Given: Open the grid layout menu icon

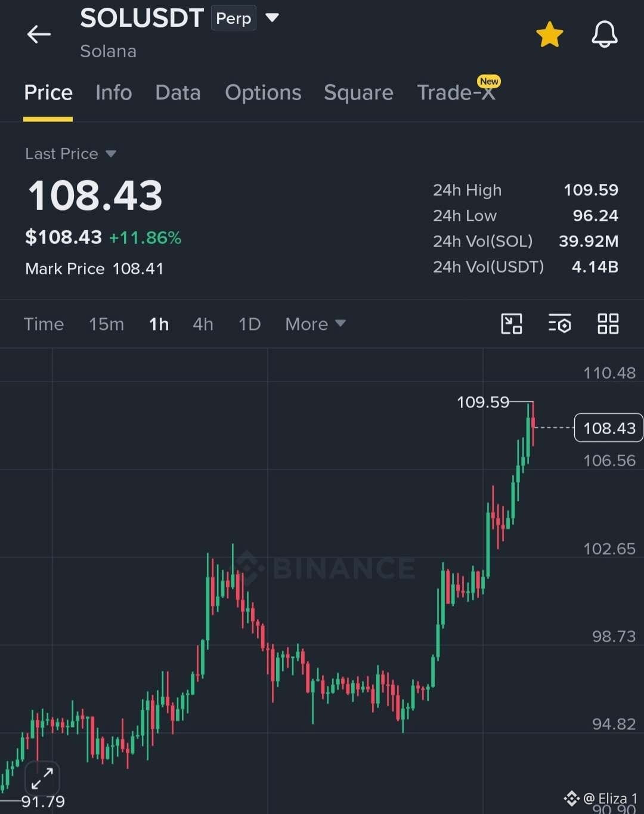Looking at the screenshot, I should click(608, 324).
